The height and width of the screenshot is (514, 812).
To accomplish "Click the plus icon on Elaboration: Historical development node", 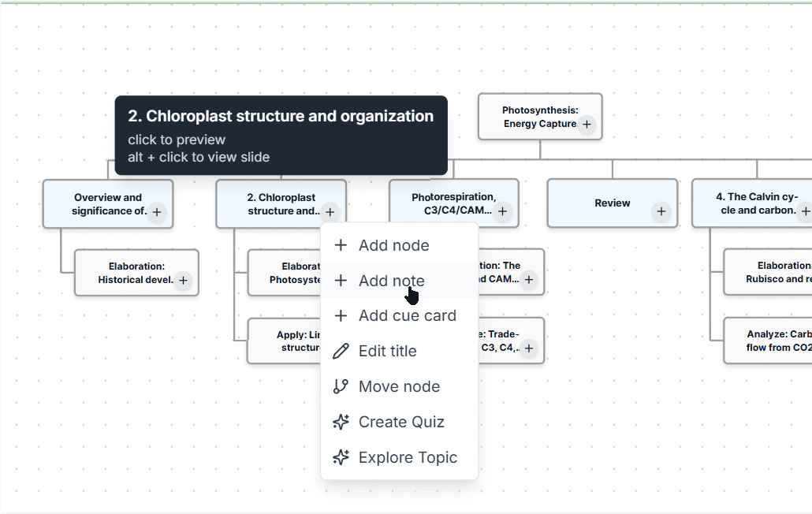I will [x=182, y=281].
